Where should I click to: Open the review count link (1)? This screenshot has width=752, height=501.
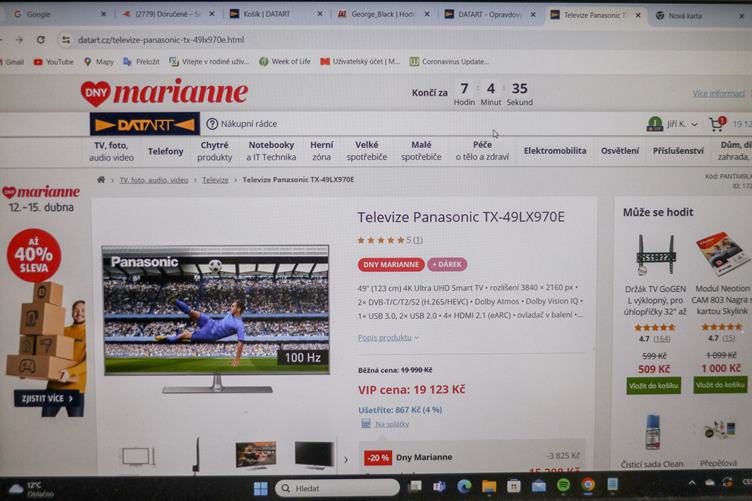[418, 240]
